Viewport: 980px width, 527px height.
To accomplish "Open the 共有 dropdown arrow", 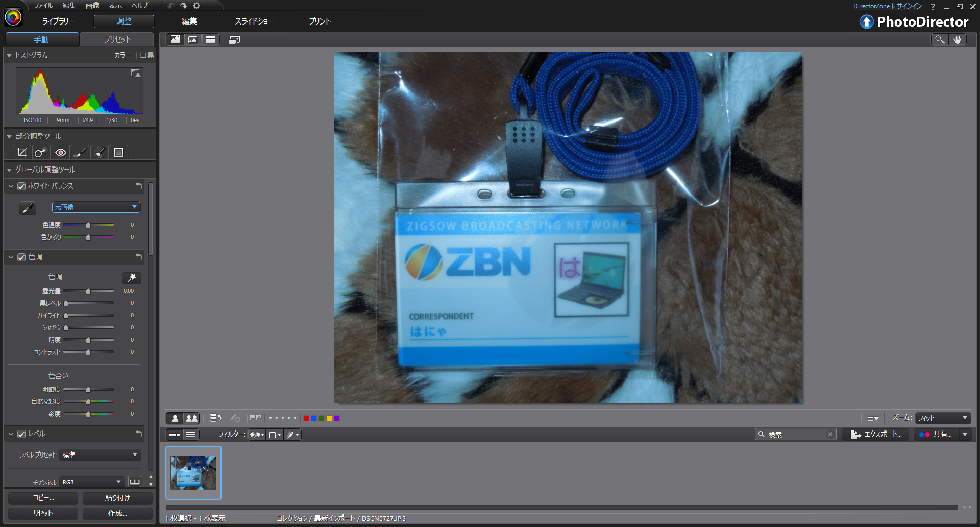I will (965, 435).
